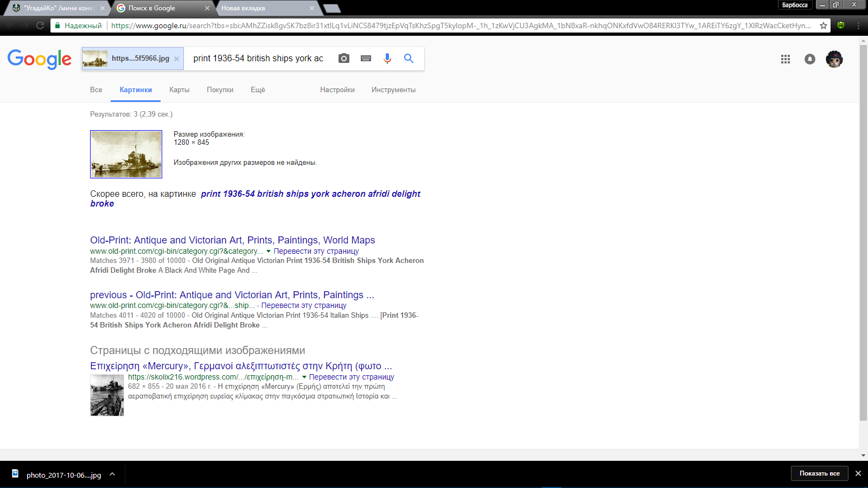
Task: Click the camera search-by-image icon
Action: pos(344,58)
